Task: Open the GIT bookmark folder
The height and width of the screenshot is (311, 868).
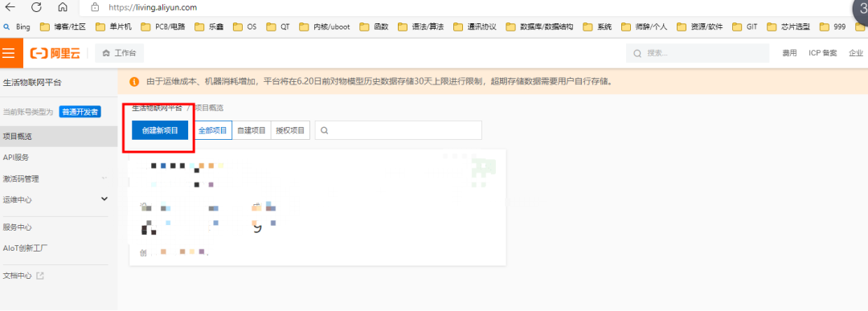Action: [x=745, y=27]
